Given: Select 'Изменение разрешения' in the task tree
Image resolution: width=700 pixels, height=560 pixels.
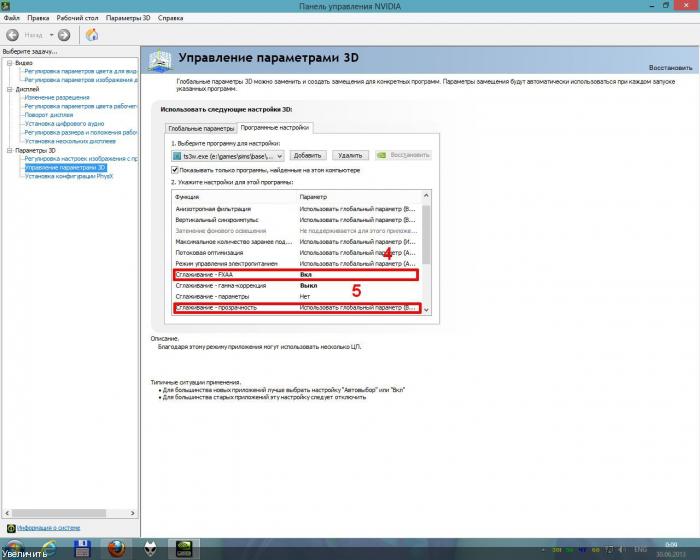Looking at the screenshot, I should (x=57, y=97).
